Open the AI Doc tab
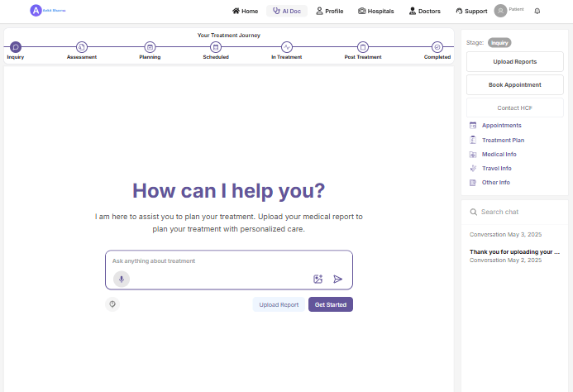 click(287, 11)
